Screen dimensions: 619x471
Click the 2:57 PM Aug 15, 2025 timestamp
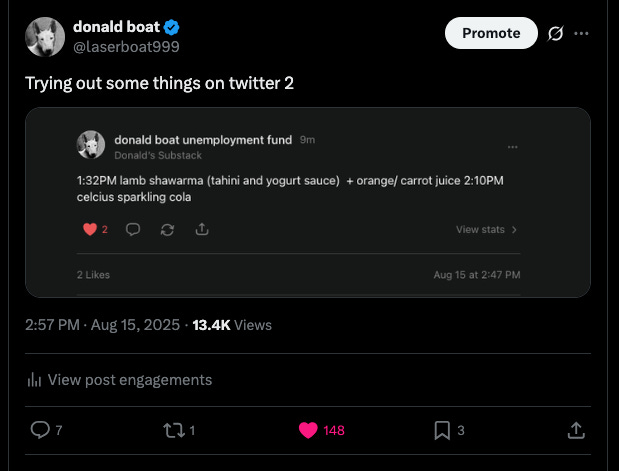pyautogui.click(x=102, y=325)
